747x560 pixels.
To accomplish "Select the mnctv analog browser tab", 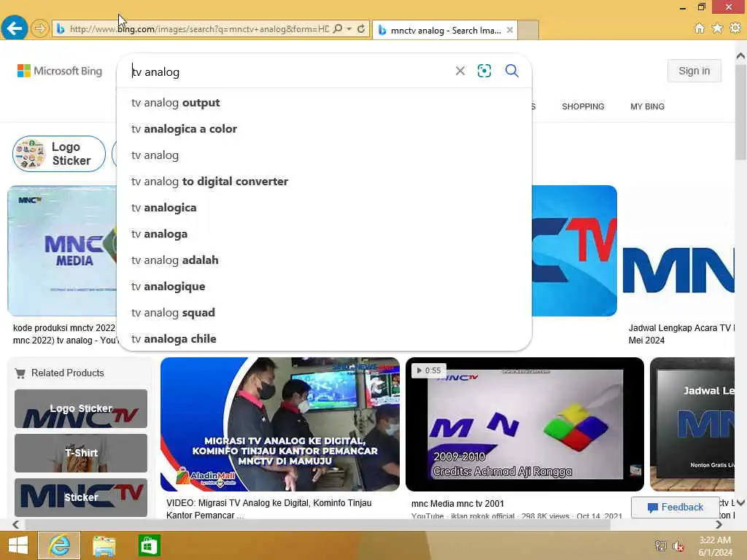I will tap(444, 30).
